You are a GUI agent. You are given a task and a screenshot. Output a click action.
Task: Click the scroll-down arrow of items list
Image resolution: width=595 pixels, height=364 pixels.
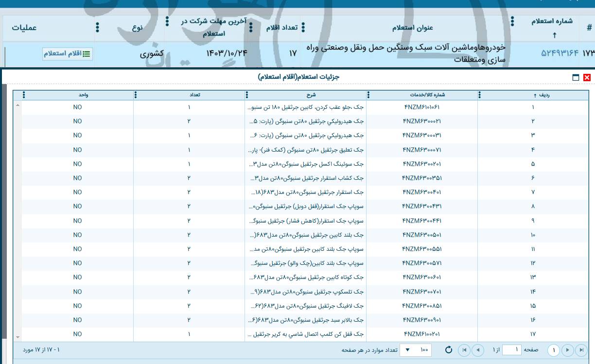coord(18,337)
